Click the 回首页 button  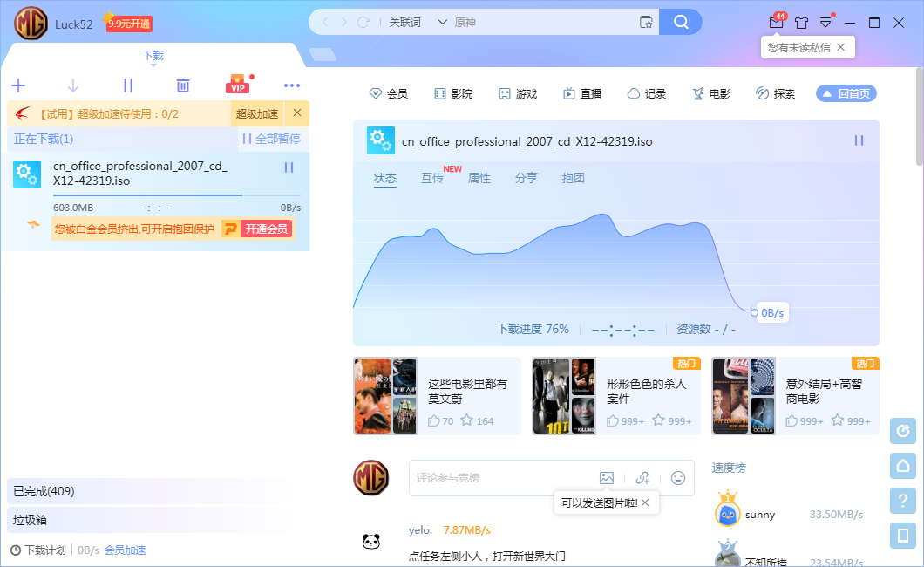(846, 93)
